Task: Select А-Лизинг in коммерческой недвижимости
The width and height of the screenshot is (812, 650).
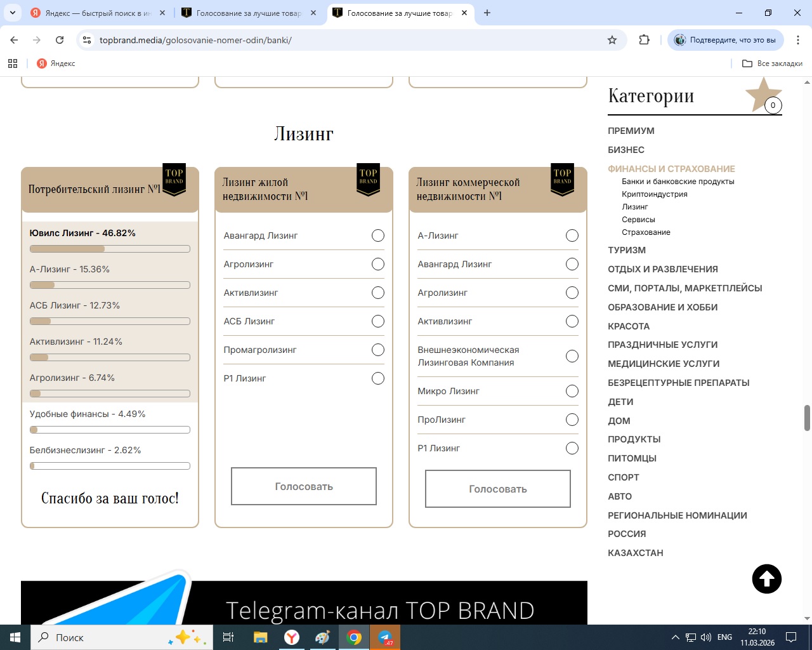Action: 572,235
